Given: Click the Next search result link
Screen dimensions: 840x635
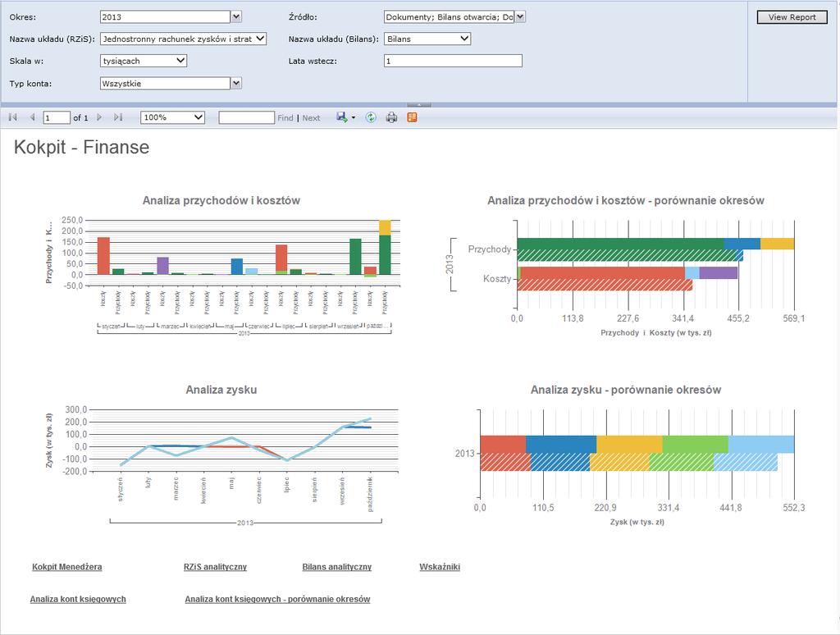Looking at the screenshot, I should tap(311, 118).
